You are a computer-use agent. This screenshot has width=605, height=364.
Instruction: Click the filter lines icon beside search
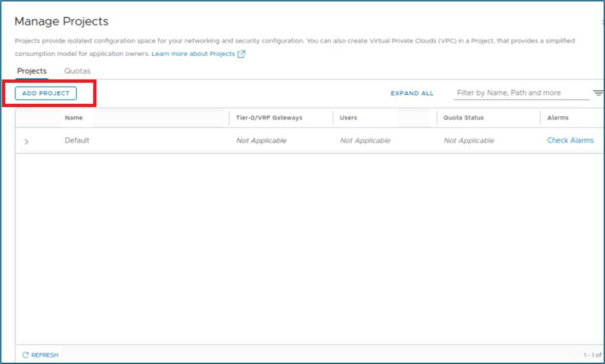coord(598,93)
